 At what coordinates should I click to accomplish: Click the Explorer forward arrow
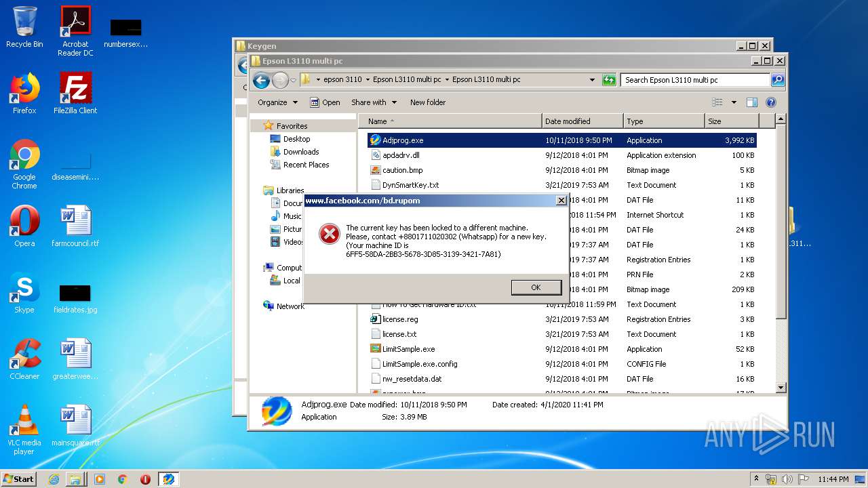pyautogui.click(x=280, y=80)
